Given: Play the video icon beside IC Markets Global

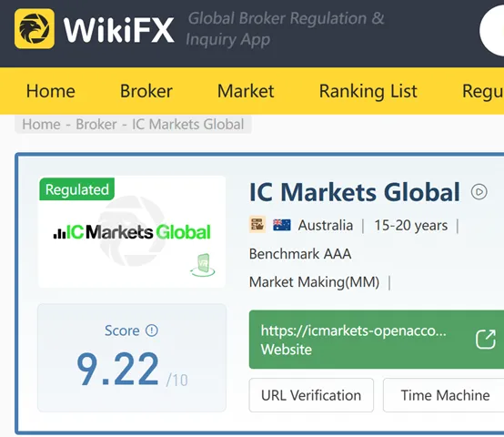Looking at the screenshot, I should [x=479, y=192].
